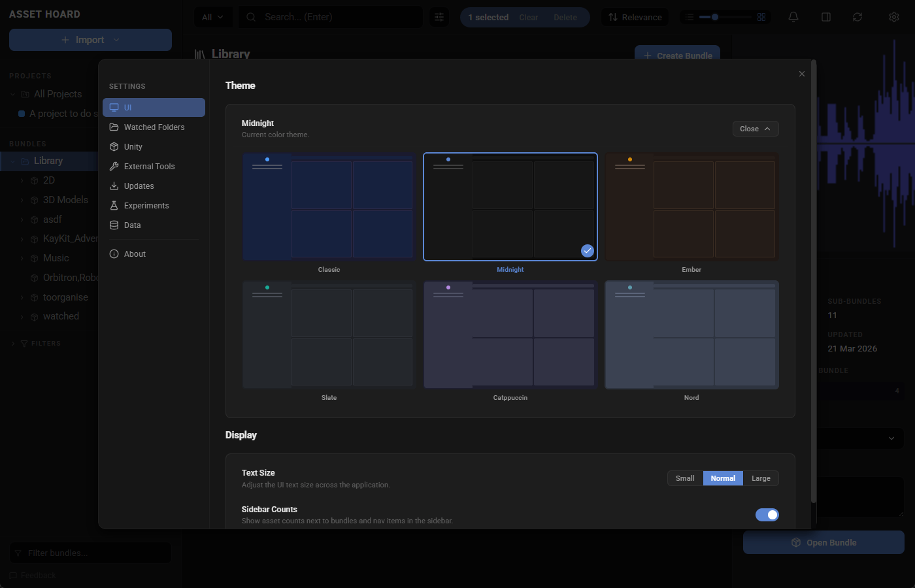Click the sync/refresh icon in the toolbar
915x588 pixels.
point(857,17)
